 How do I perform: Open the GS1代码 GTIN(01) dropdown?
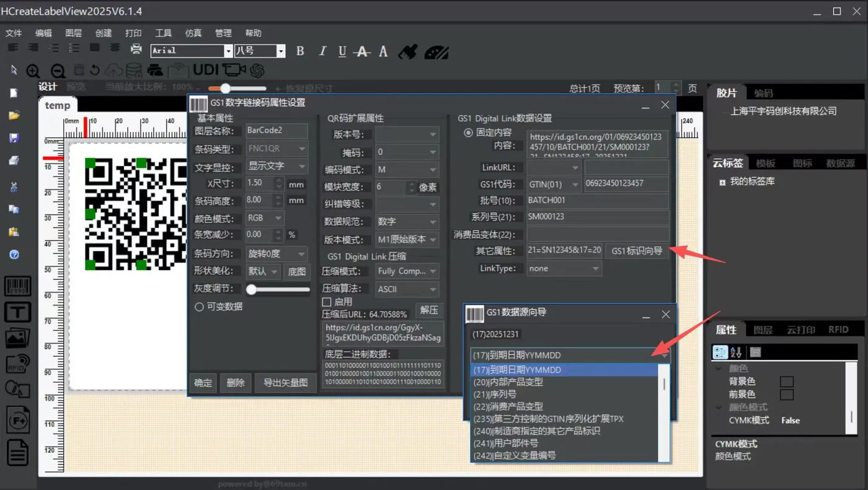[554, 184]
